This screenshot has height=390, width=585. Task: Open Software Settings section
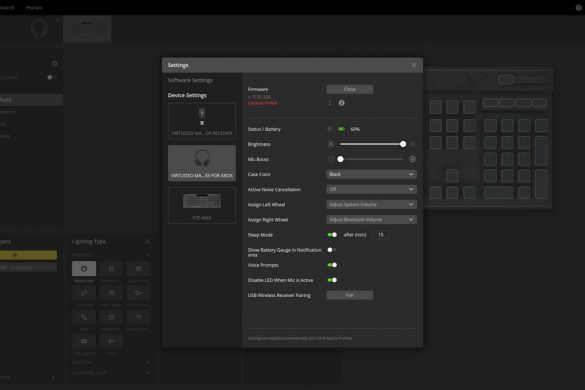pos(190,80)
